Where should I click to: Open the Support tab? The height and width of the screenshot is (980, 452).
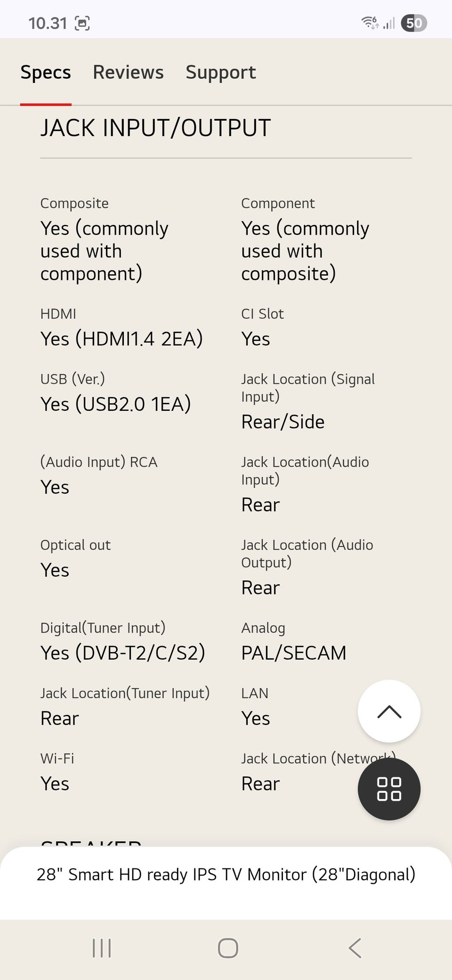coord(220,72)
